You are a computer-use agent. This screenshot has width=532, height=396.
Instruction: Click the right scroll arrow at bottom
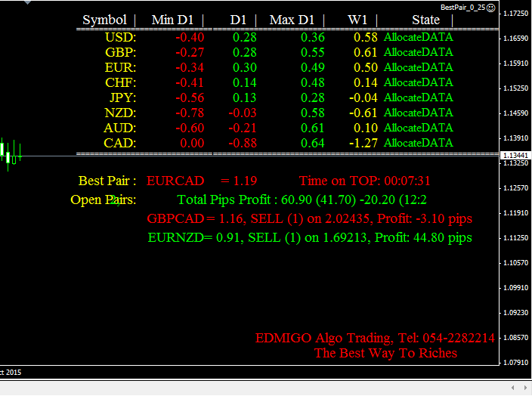[525, 388]
